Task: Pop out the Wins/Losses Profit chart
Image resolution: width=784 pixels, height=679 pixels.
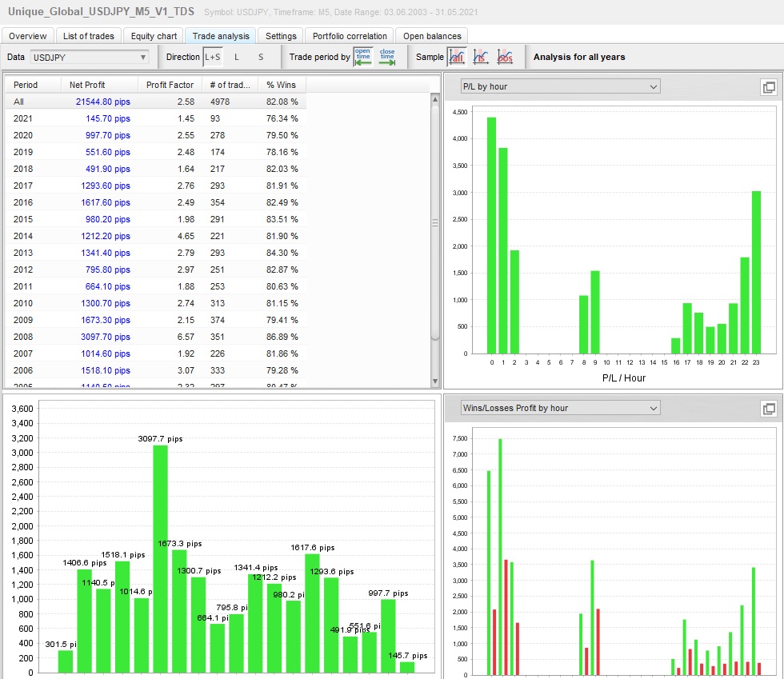Action: [x=768, y=409]
